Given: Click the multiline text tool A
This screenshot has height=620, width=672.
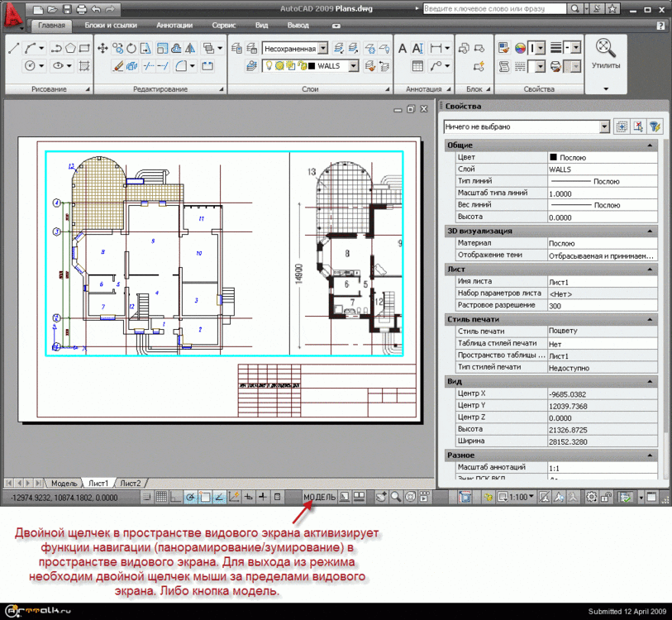Looking at the screenshot, I should [x=403, y=48].
